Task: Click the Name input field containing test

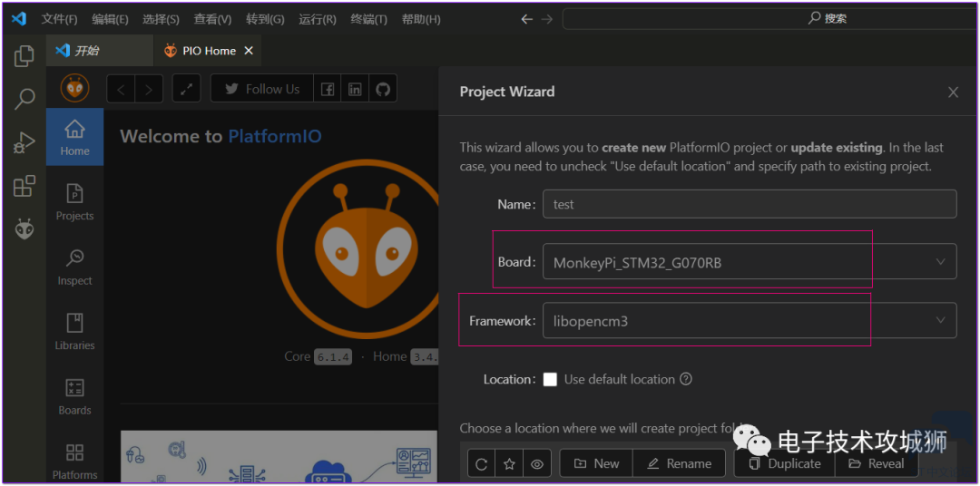Action: [750, 204]
